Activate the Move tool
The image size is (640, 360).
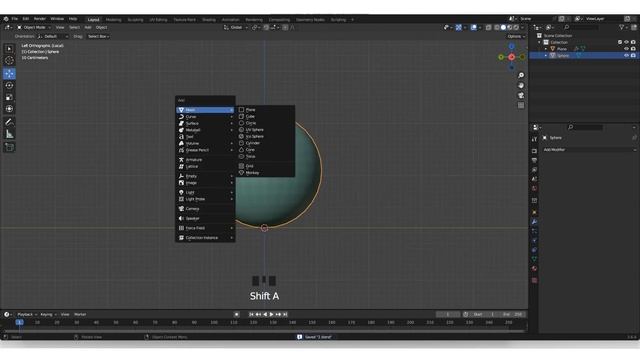click(x=9, y=73)
